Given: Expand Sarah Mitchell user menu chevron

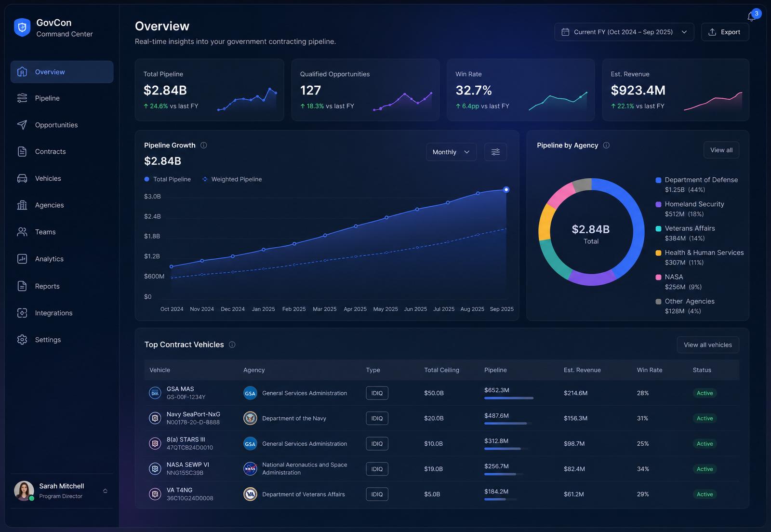Looking at the screenshot, I should 105,491.
